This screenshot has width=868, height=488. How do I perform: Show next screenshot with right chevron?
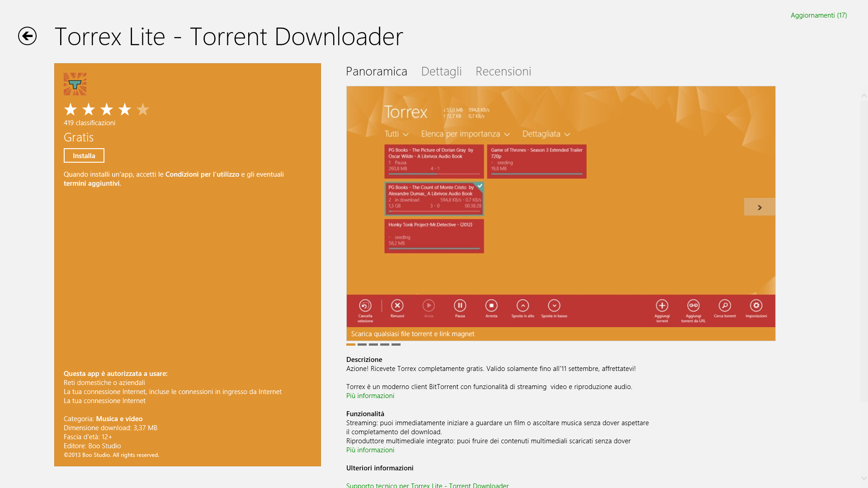759,207
